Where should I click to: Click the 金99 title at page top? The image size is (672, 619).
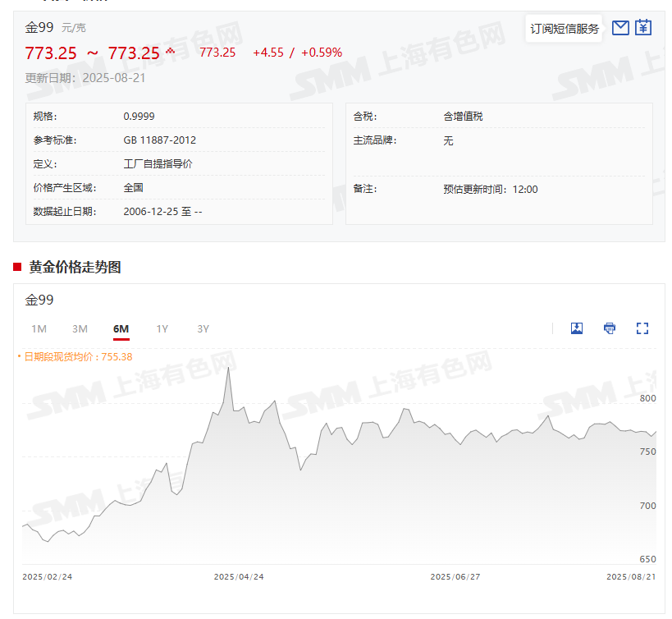(x=39, y=27)
